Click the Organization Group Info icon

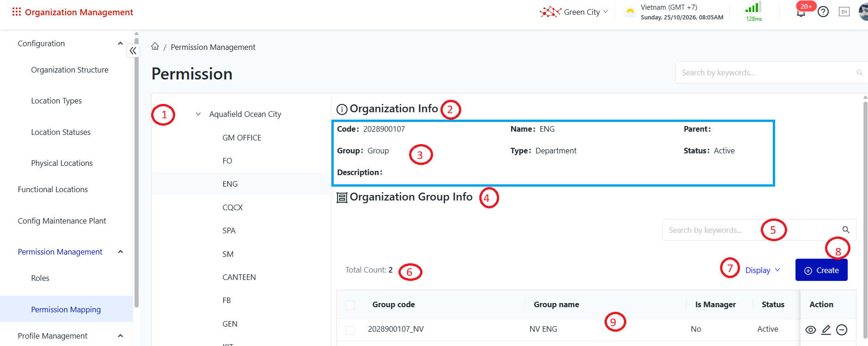click(x=342, y=198)
